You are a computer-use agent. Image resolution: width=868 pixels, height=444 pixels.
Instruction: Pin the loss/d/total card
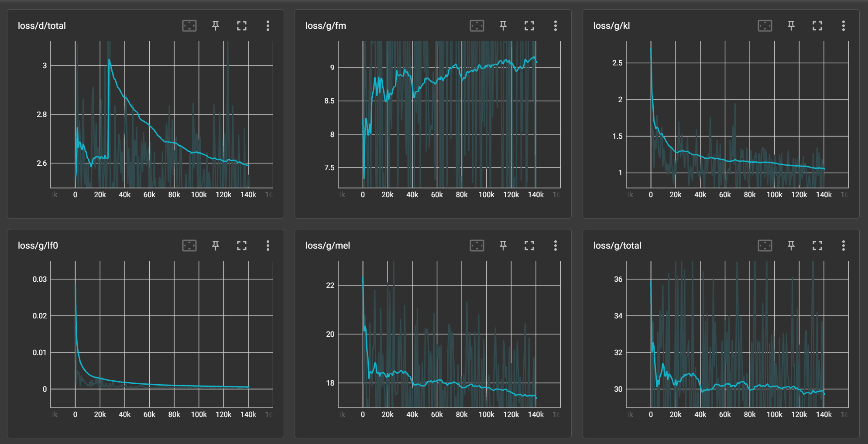point(216,26)
